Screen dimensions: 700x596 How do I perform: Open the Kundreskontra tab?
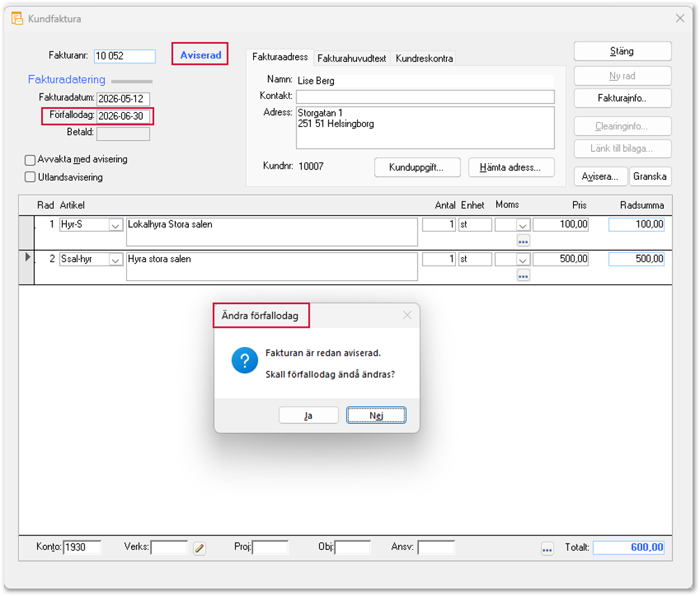click(x=424, y=59)
